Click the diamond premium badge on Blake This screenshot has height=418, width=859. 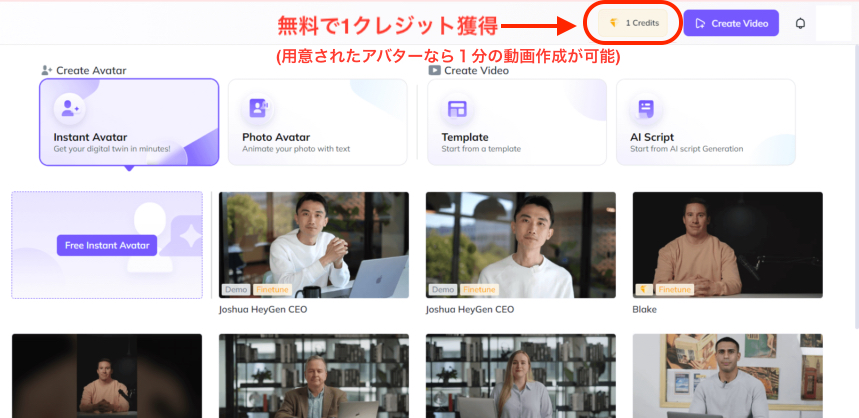pos(645,290)
